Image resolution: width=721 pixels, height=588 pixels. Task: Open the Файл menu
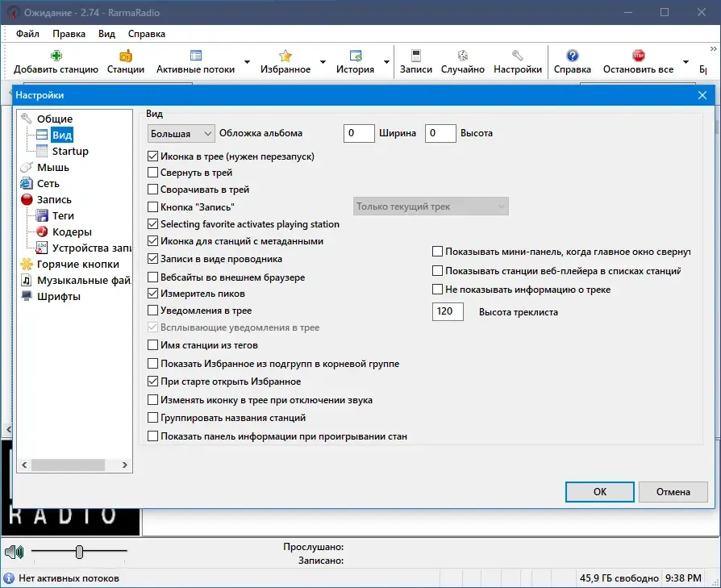(27, 34)
